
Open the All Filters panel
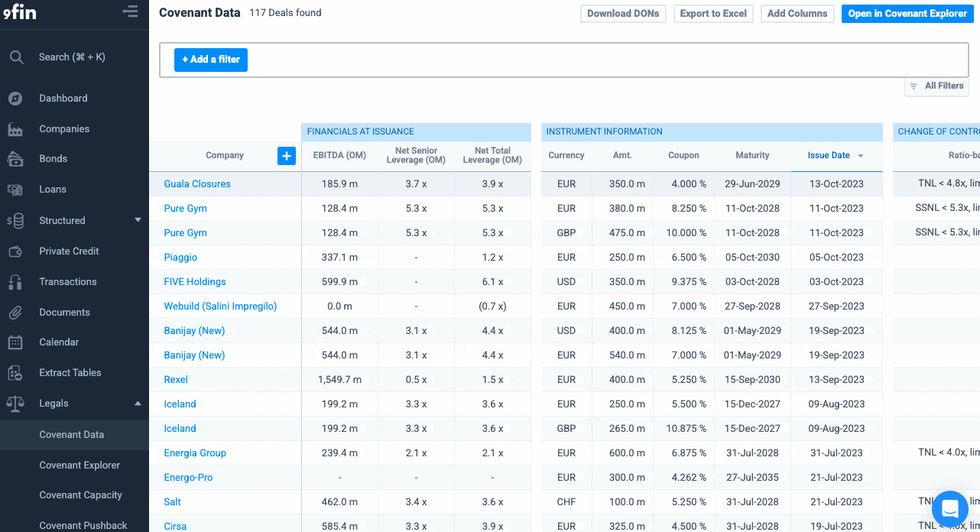point(936,86)
